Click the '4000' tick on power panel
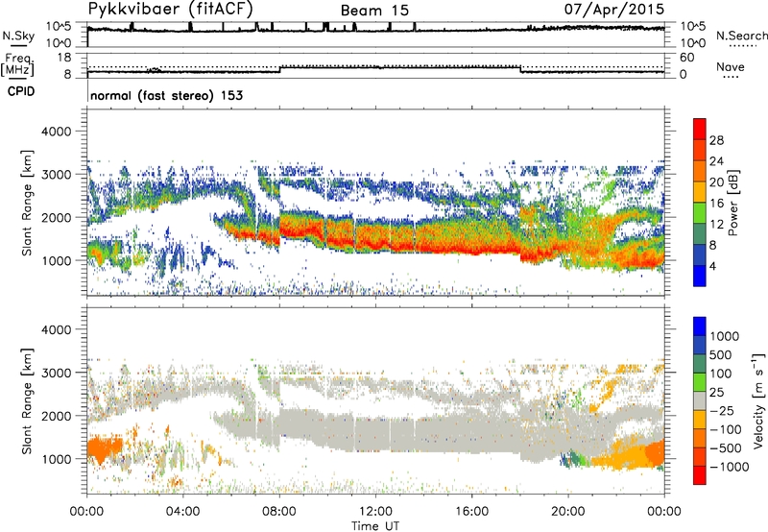 56,132
